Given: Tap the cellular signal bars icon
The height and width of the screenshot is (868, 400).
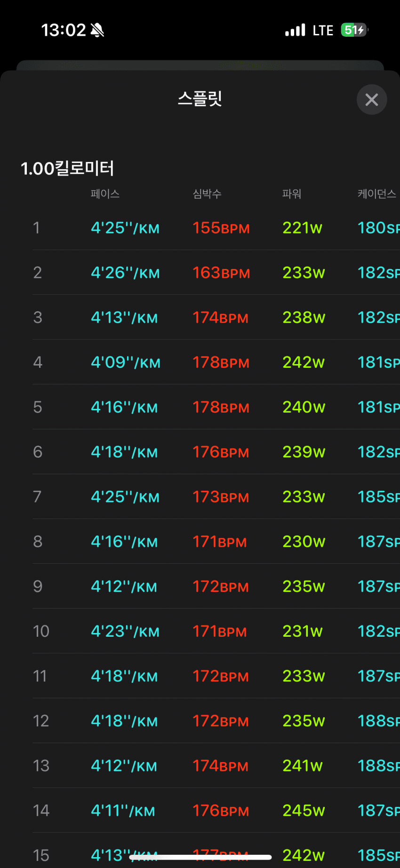Looking at the screenshot, I should 295,30.
